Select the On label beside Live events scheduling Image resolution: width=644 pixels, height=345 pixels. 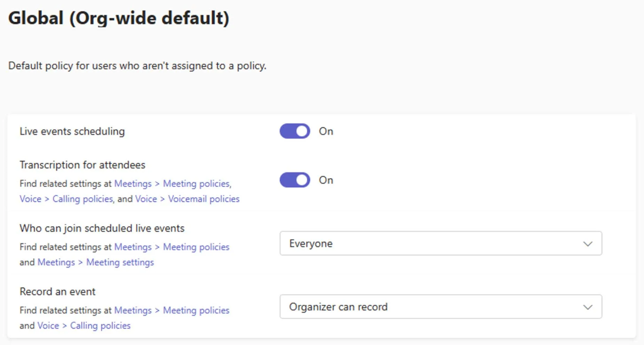coord(326,131)
